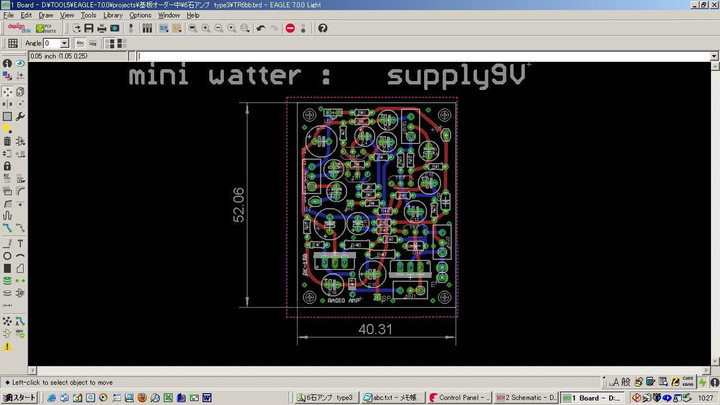The width and height of the screenshot is (720, 405).
Task: Click the Zoom to fit icon
Action: click(191, 28)
